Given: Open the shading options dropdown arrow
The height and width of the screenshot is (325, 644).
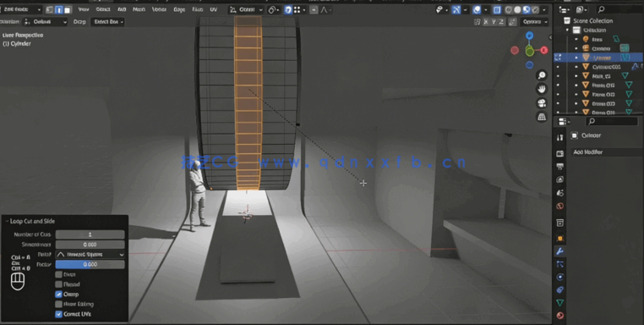Looking at the screenshot, I should 544,9.
